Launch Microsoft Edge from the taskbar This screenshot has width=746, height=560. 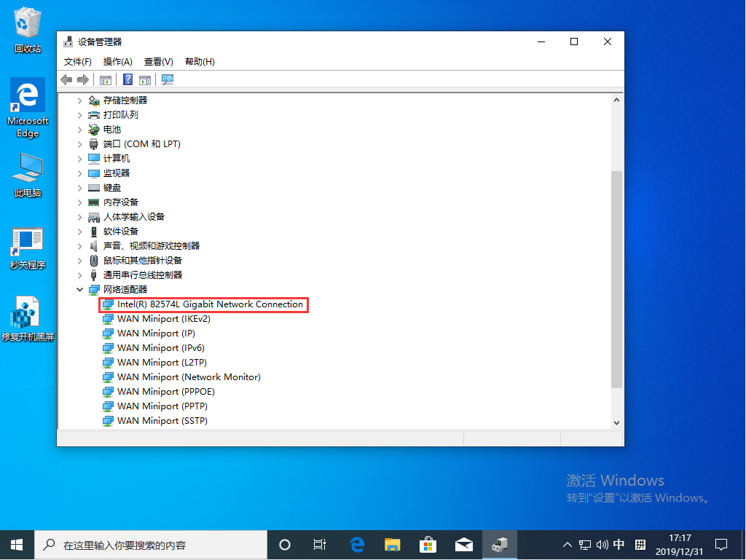(x=356, y=544)
